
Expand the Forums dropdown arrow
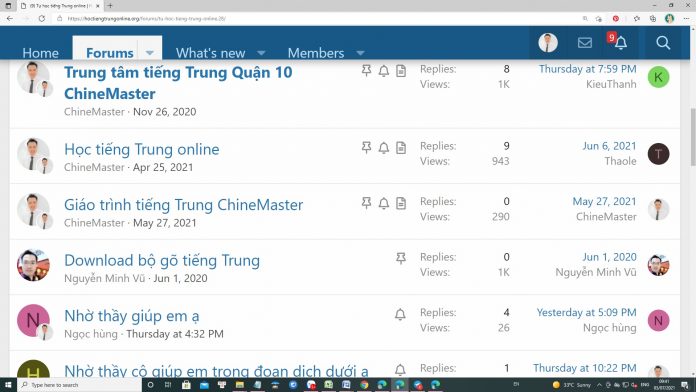click(150, 53)
